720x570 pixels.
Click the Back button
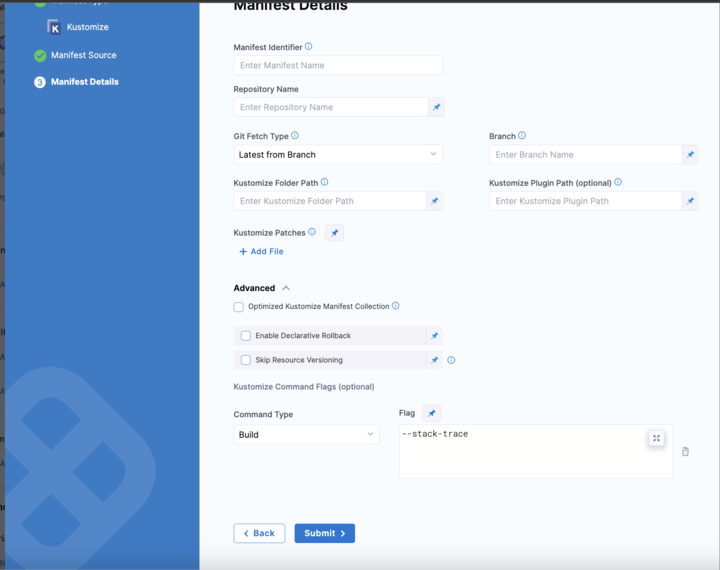click(x=259, y=533)
